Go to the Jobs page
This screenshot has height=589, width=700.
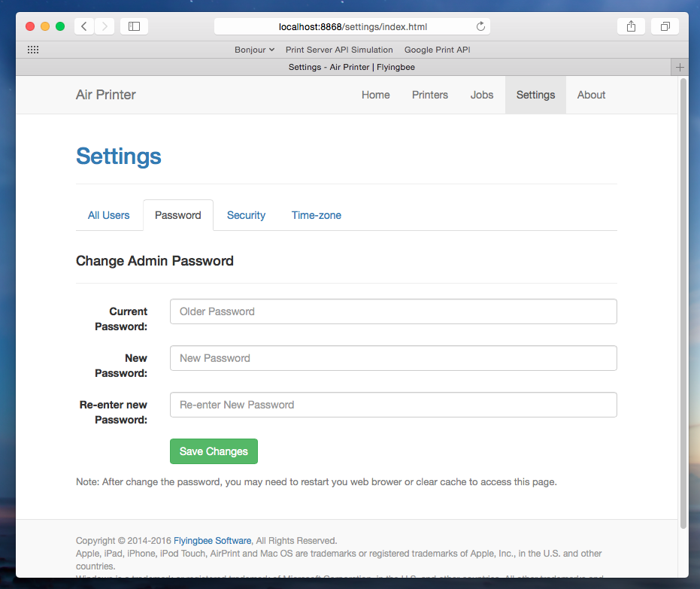tap(482, 95)
